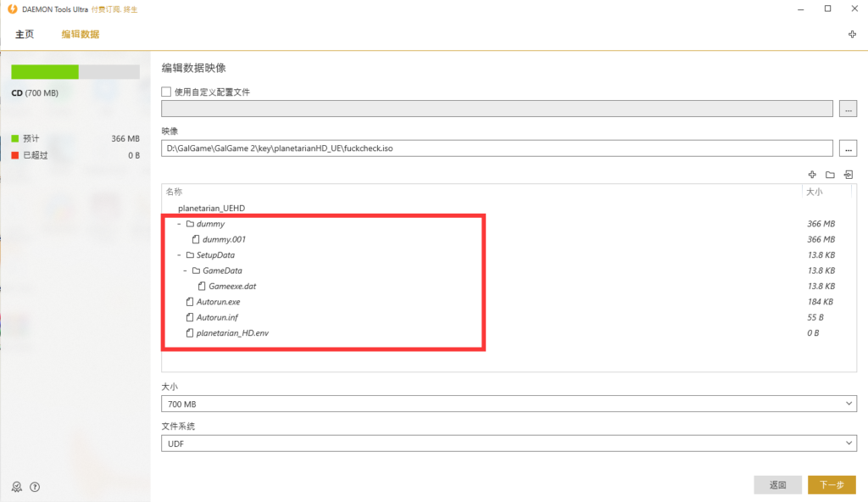Collapse the GameData folder

tap(186, 271)
